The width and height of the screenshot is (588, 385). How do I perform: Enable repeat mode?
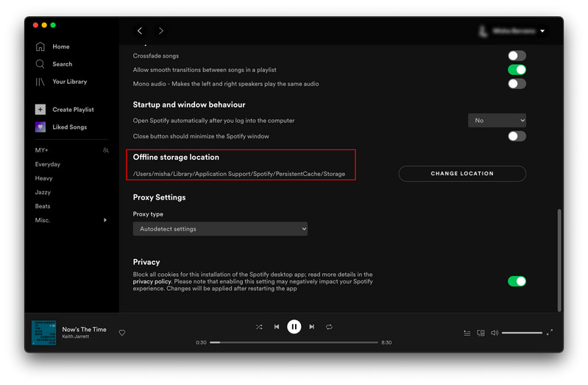[x=329, y=327]
